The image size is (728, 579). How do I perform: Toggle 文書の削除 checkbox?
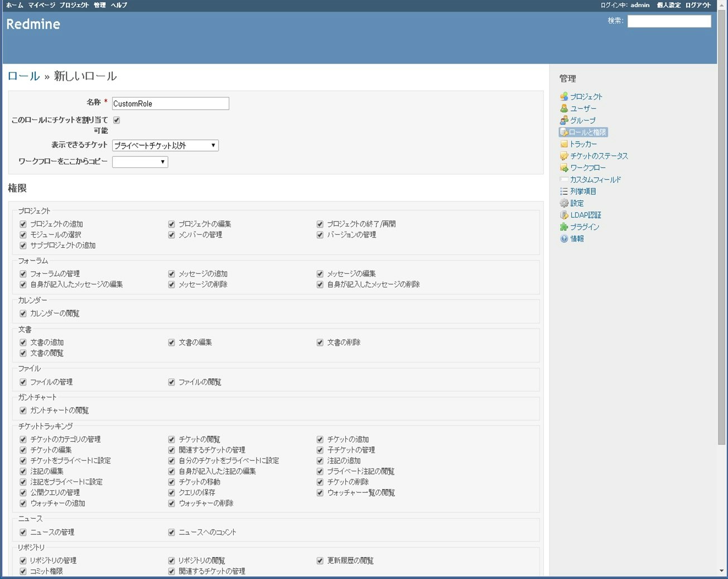click(320, 342)
